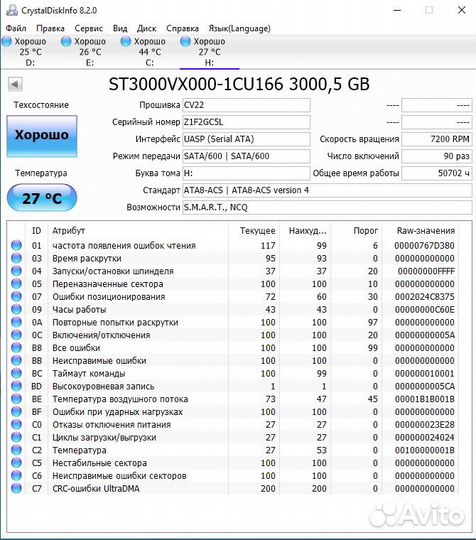Screen dimensions: 476x540
Task: Click status icon for Температура воздушного потока
Action: [16, 398]
